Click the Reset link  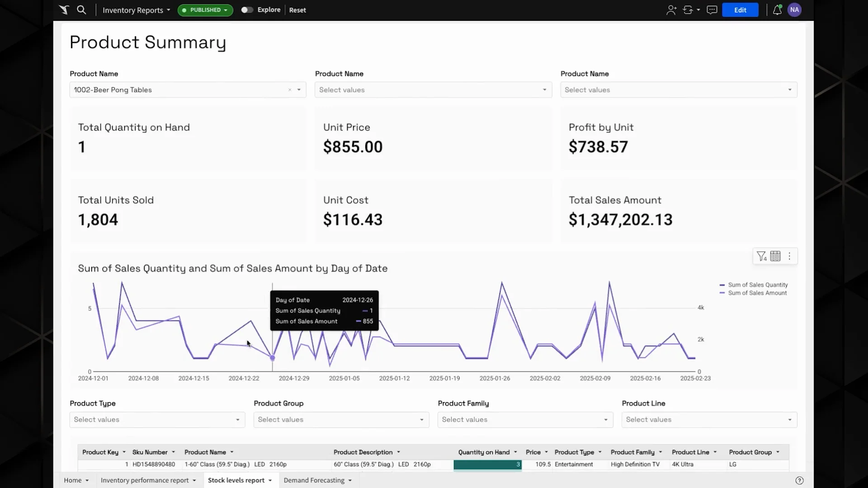click(x=297, y=10)
